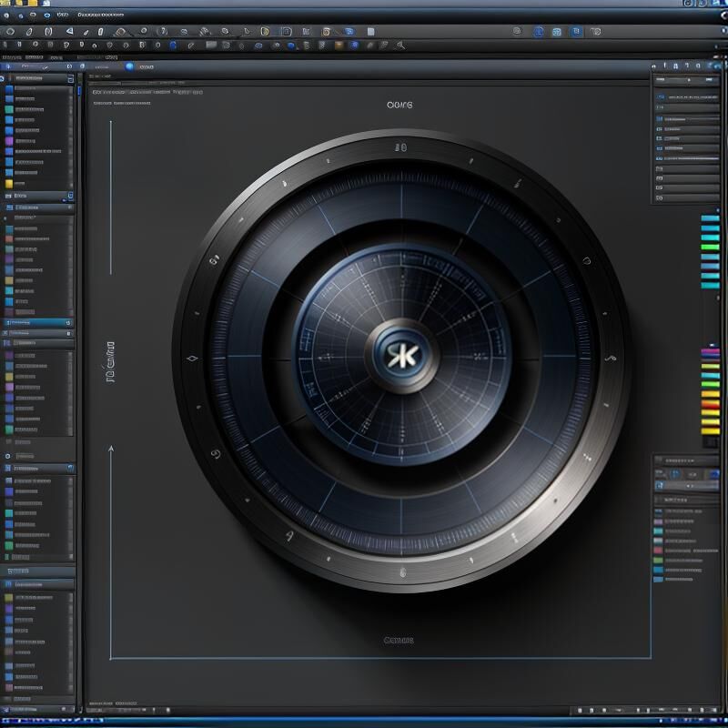Select the yellow item icon in the left list
Image resolution: width=728 pixels, height=728 pixels.
pos(9,183)
